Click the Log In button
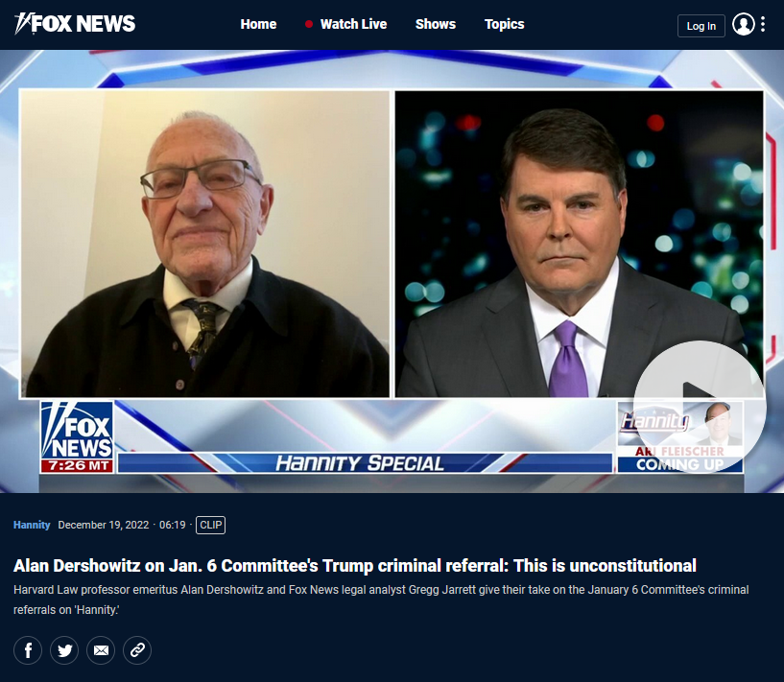 click(x=701, y=26)
